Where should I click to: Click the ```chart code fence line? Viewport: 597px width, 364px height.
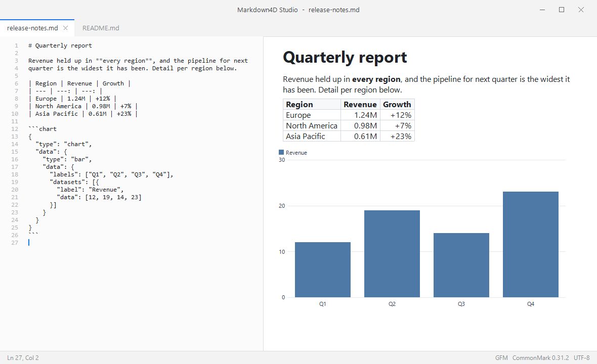(x=42, y=129)
